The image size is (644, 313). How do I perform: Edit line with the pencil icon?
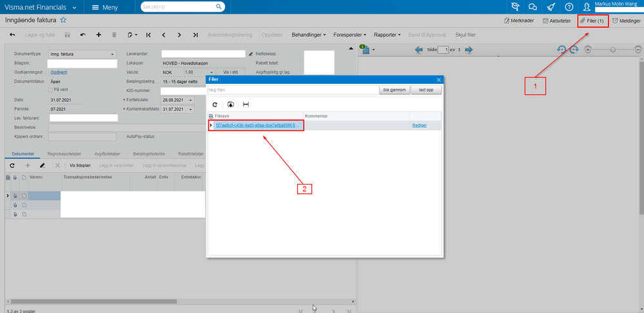pos(43,165)
